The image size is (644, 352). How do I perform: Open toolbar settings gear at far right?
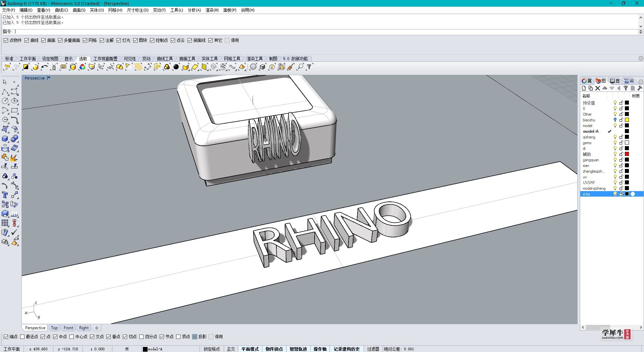tap(641, 58)
